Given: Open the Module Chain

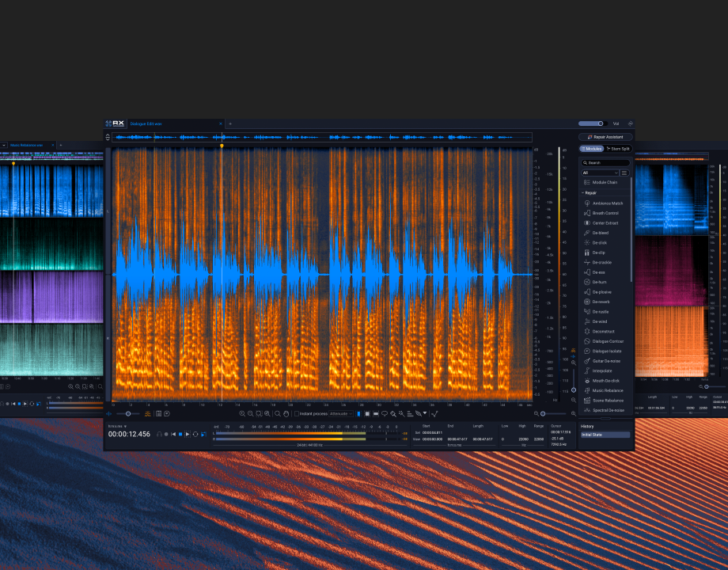Looking at the screenshot, I should [604, 182].
